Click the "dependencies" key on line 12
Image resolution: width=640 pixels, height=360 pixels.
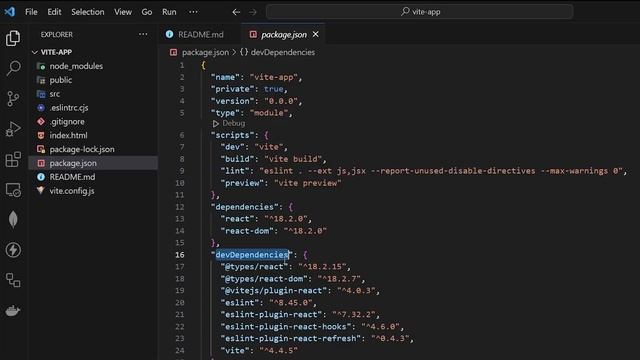(244, 207)
